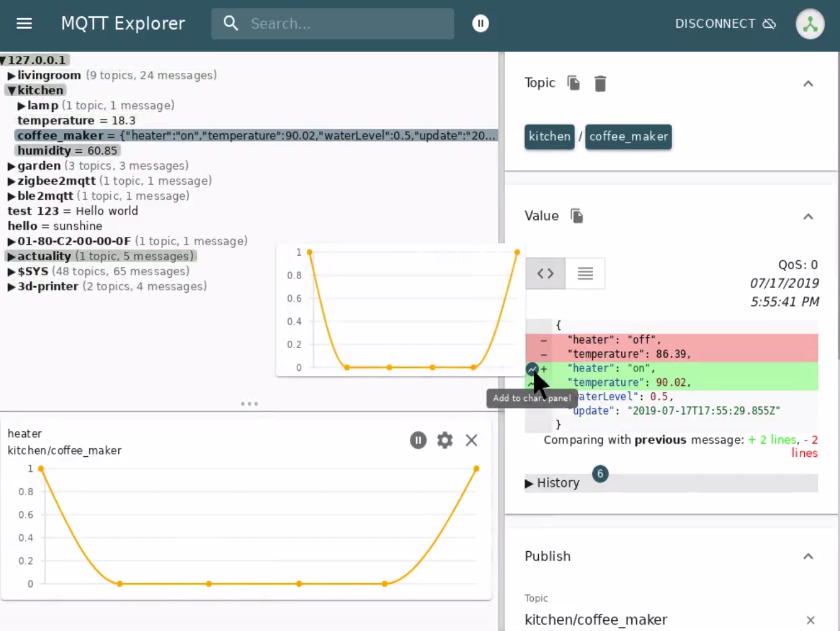Viewport: 840px width, 631px height.
Task: Expand the livingroom topic
Action: [x=11, y=75]
